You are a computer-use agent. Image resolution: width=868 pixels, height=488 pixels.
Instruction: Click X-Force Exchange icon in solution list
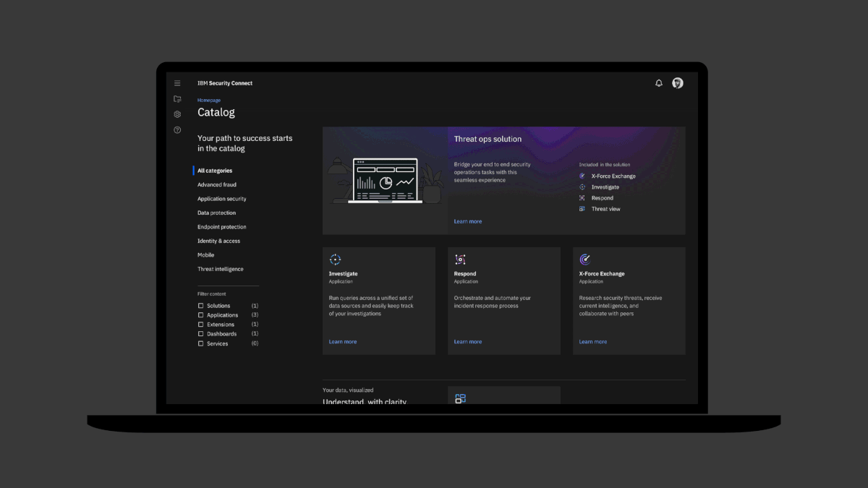(x=582, y=176)
